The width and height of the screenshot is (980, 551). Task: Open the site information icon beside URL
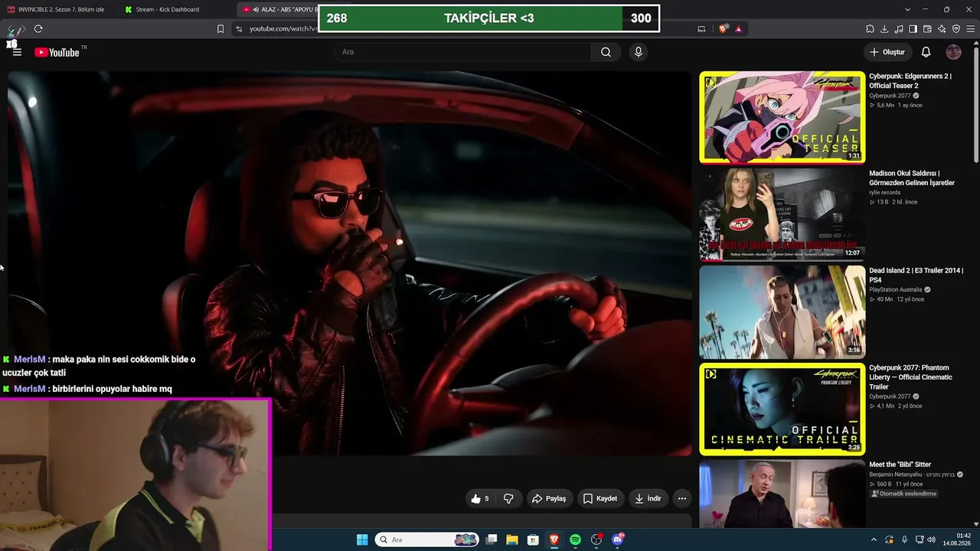click(239, 29)
